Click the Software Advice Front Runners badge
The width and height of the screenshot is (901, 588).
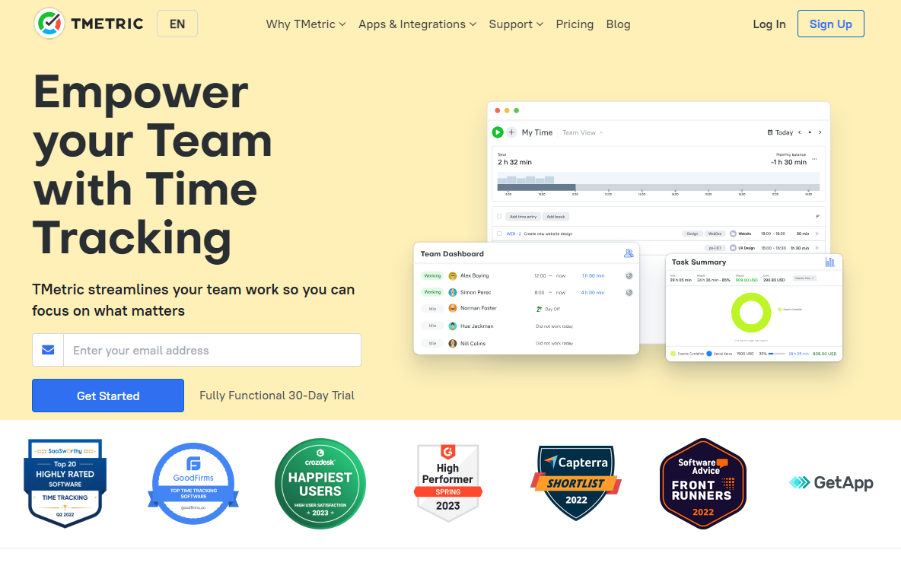[702, 484]
